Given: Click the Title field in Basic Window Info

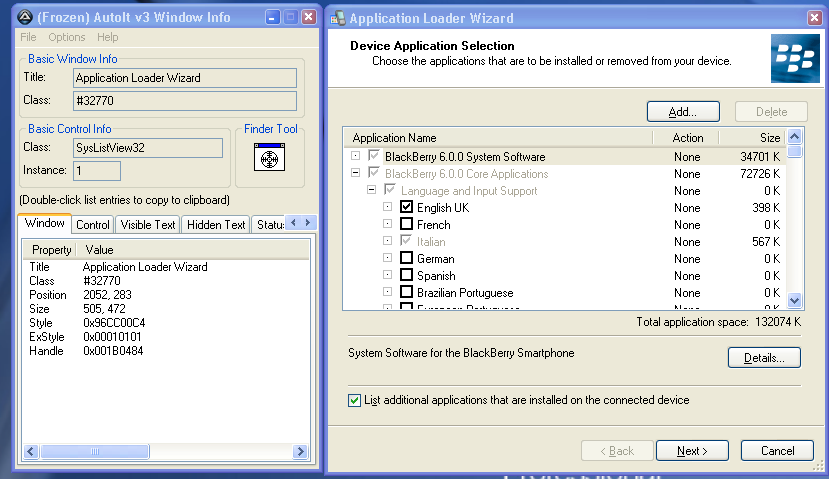Looking at the screenshot, I should pyautogui.click(x=185, y=78).
